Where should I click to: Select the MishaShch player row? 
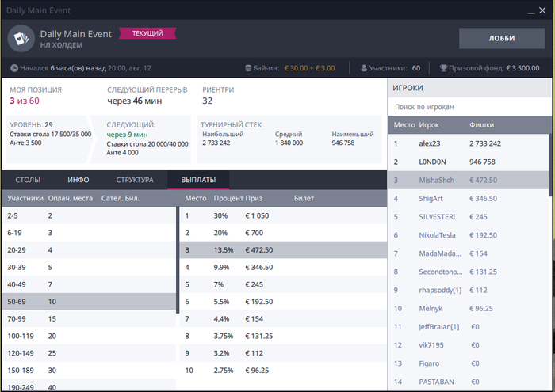(x=469, y=181)
